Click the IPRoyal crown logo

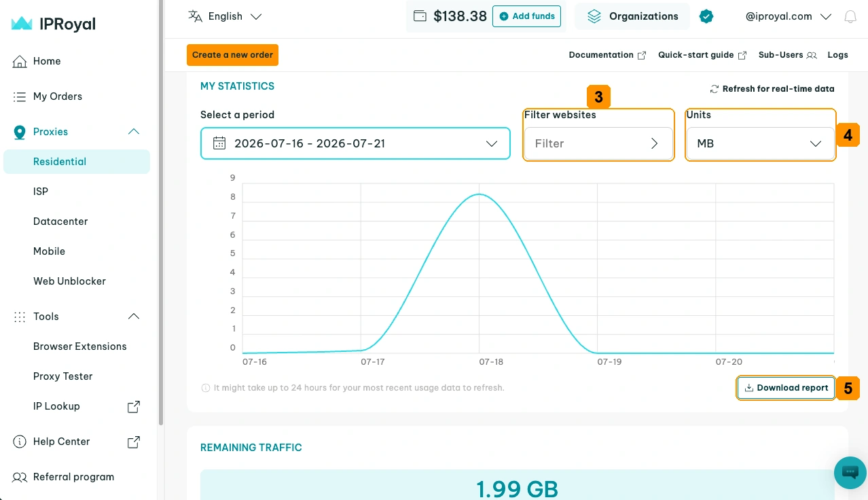[22, 24]
